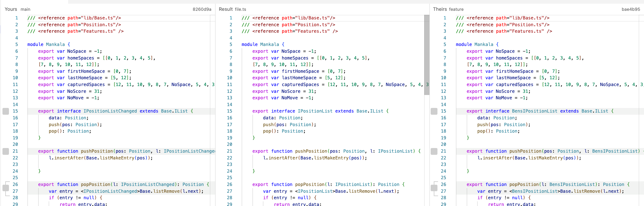Viewport: 644px width, 206px height.
Task: Click the 'main' branch name label
Action: (x=26, y=9)
